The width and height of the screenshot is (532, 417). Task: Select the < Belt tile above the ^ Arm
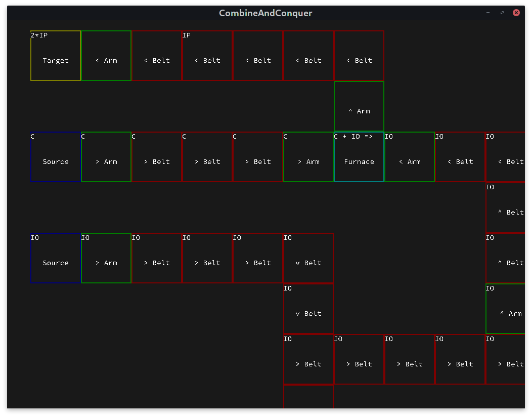point(359,56)
